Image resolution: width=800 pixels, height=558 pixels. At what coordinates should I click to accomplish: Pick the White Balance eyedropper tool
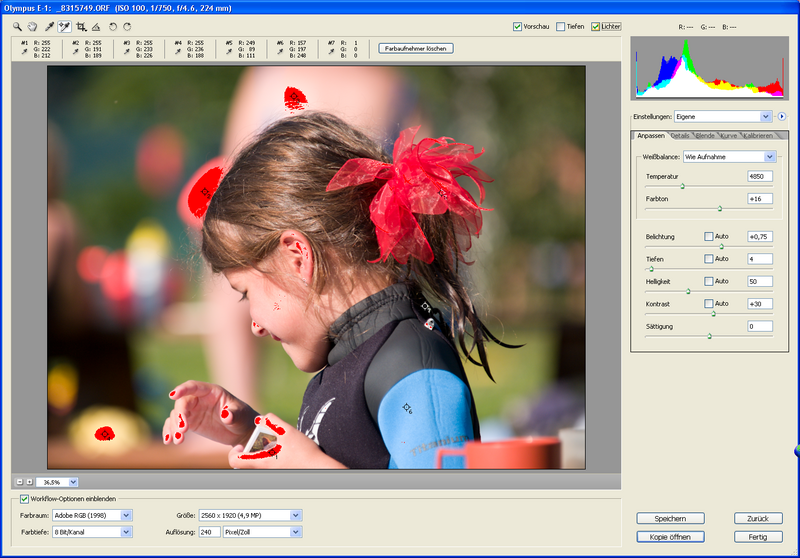click(x=49, y=26)
